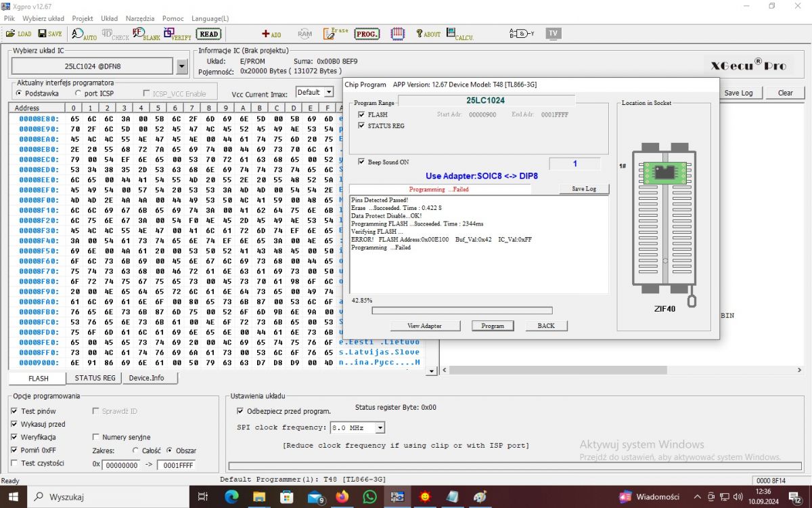Image resolution: width=812 pixels, height=508 pixels.
Task: Click the ADD toolbar icon
Action: (271, 33)
